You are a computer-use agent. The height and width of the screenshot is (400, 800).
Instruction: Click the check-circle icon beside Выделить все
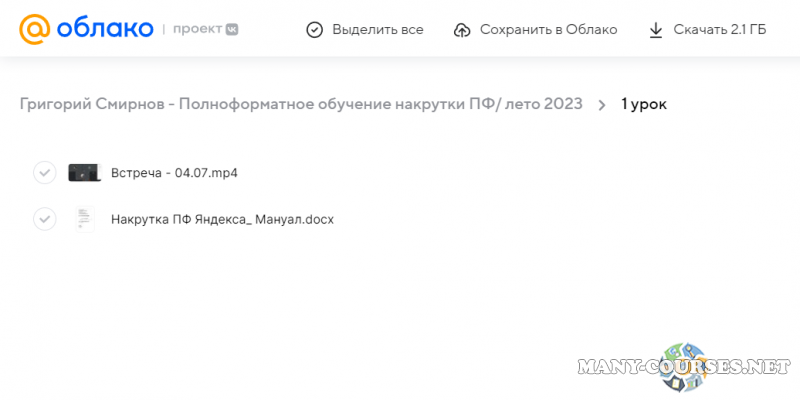coord(315,30)
